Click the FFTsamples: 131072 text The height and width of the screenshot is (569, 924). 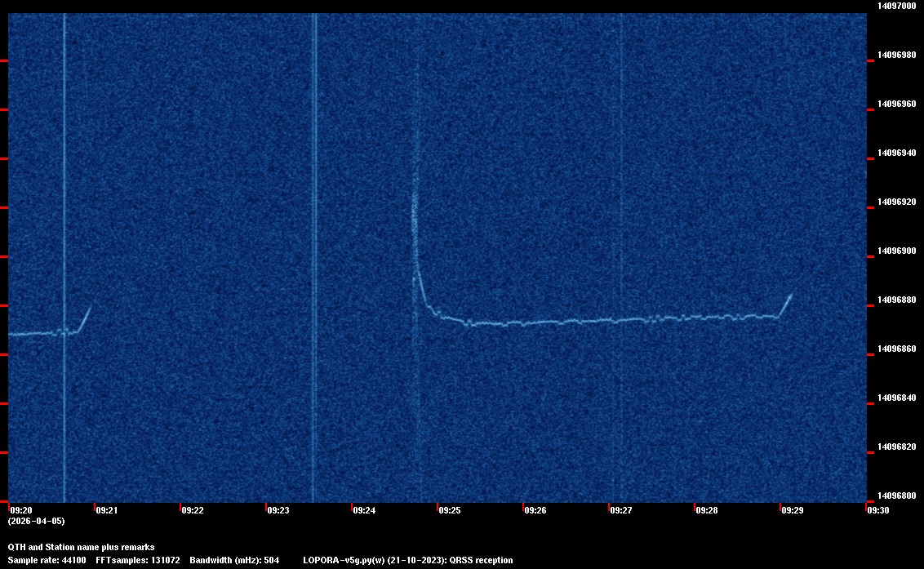pyautogui.click(x=138, y=560)
